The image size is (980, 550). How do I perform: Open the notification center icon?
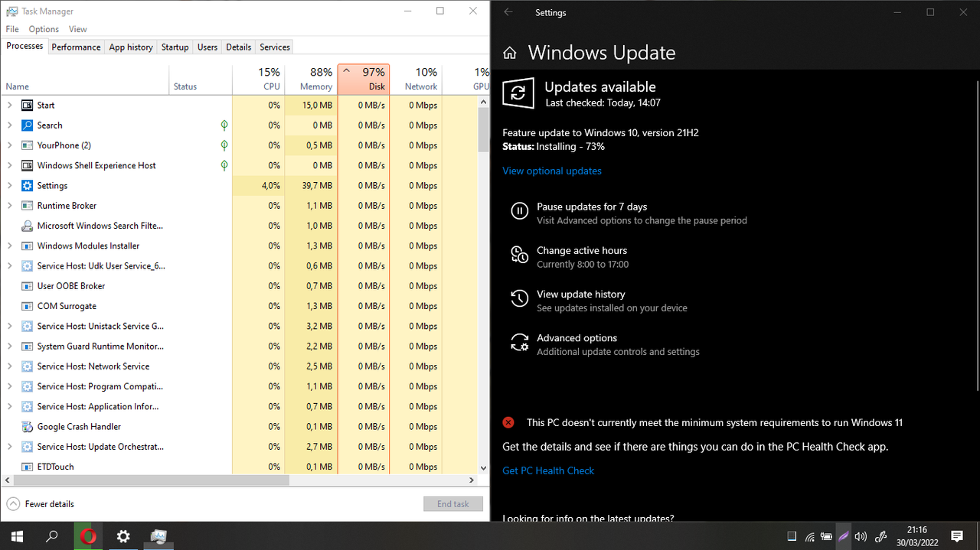tap(957, 536)
